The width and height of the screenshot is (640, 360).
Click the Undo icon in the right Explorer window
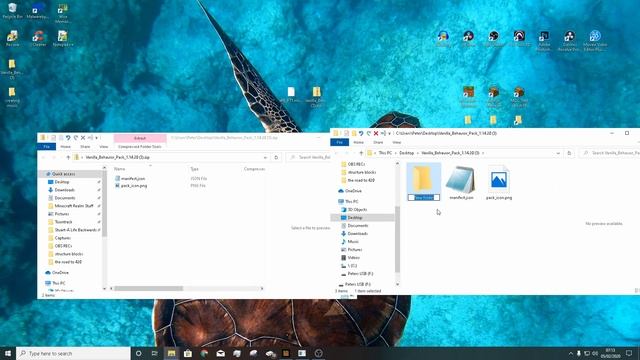(x=361, y=133)
